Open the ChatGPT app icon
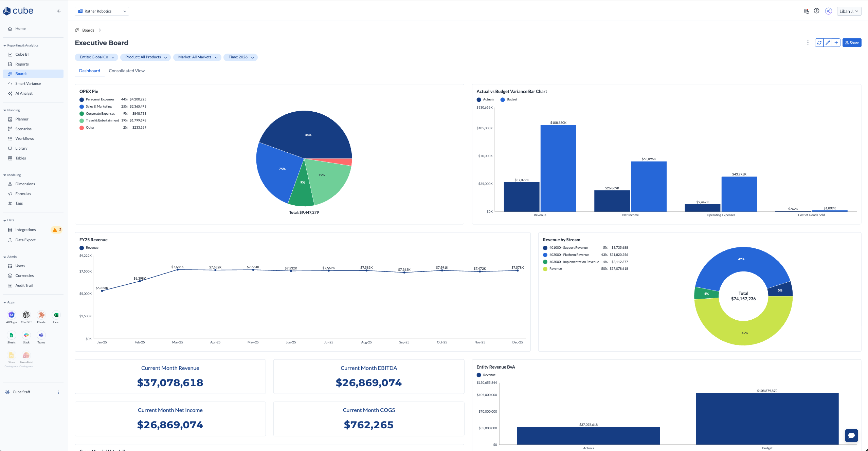Image resolution: width=868 pixels, height=451 pixels. click(x=26, y=315)
